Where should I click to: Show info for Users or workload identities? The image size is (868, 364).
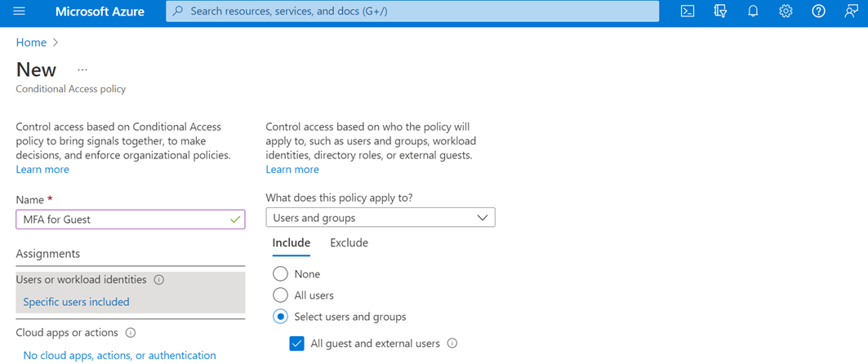click(159, 280)
